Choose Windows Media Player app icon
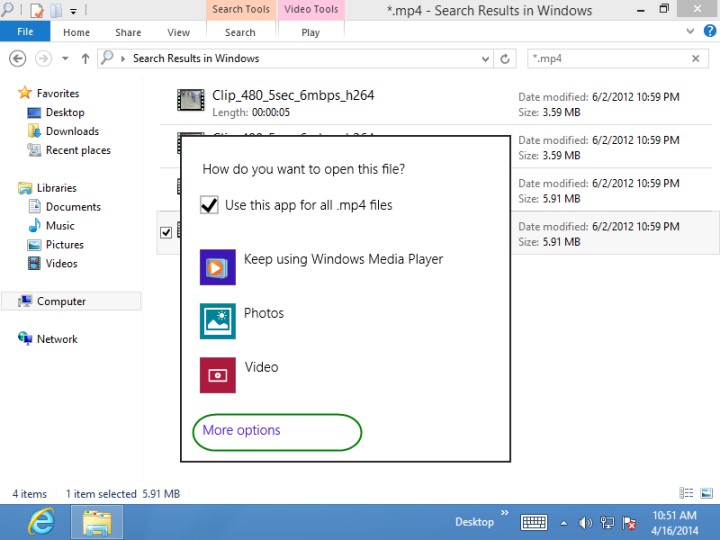 218,267
